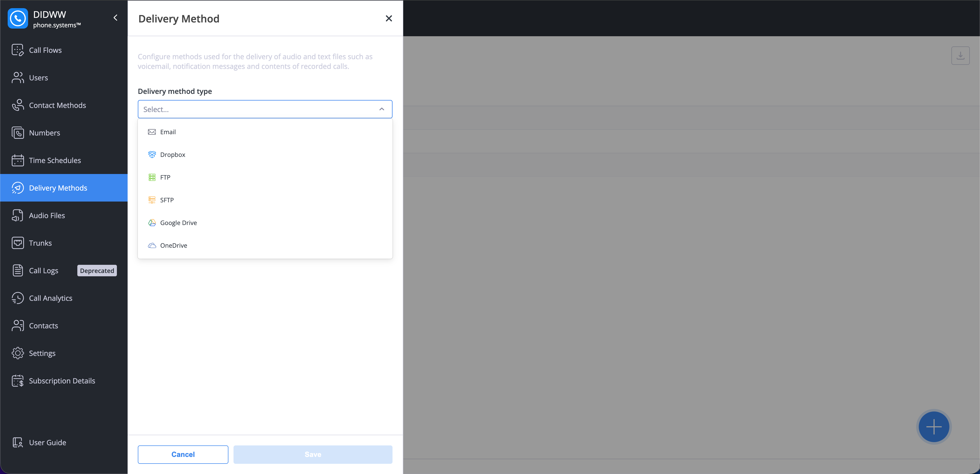Open Time Schedules calendar icon
The image size is (980, 474).
[18, 160]
